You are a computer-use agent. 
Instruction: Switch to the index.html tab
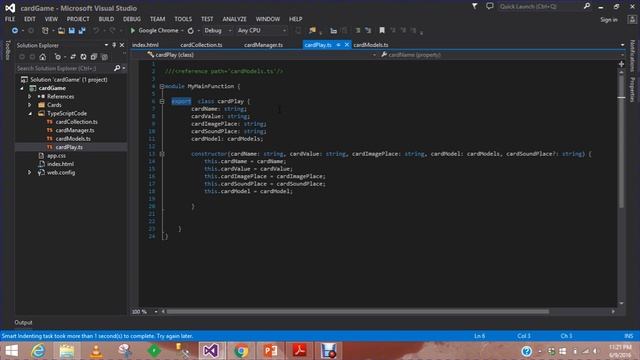146,45
